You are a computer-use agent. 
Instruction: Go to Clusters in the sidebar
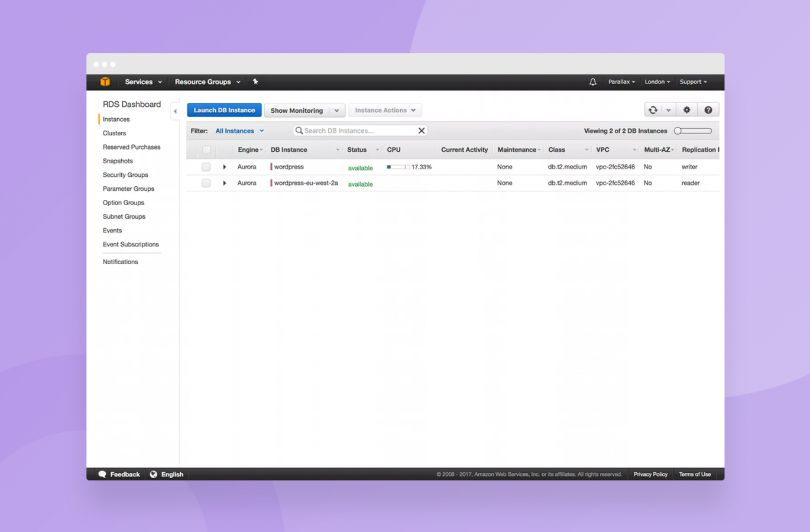(x=114, y=133)
